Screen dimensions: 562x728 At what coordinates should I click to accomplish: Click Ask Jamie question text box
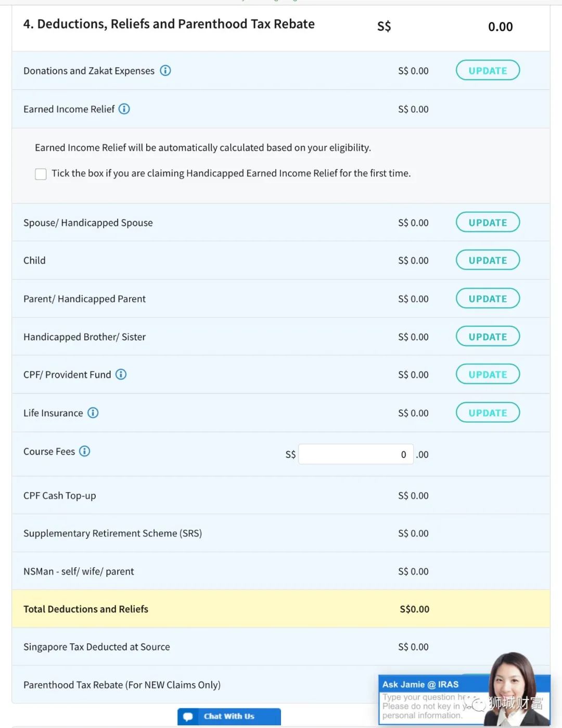tap(423, 706)
